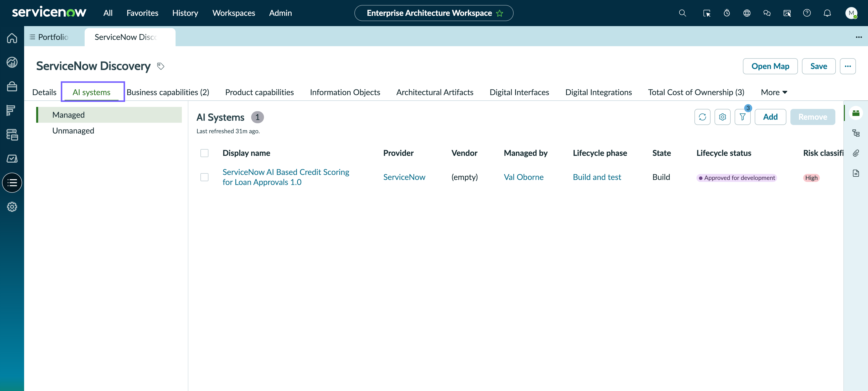868x391 pixels.
Task: Open the Workspaces menu
Action: point(234,13)
